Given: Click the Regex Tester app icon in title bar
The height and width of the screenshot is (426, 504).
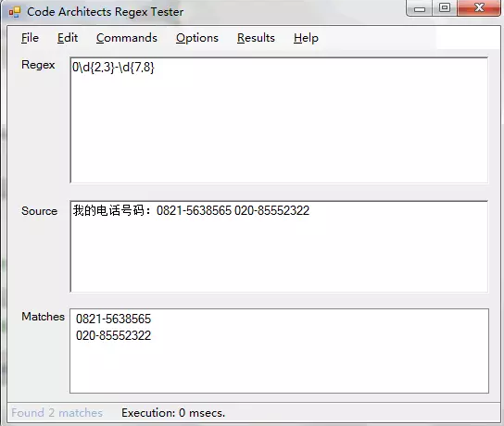Looking at the screenshot, I should coord(15,12).
